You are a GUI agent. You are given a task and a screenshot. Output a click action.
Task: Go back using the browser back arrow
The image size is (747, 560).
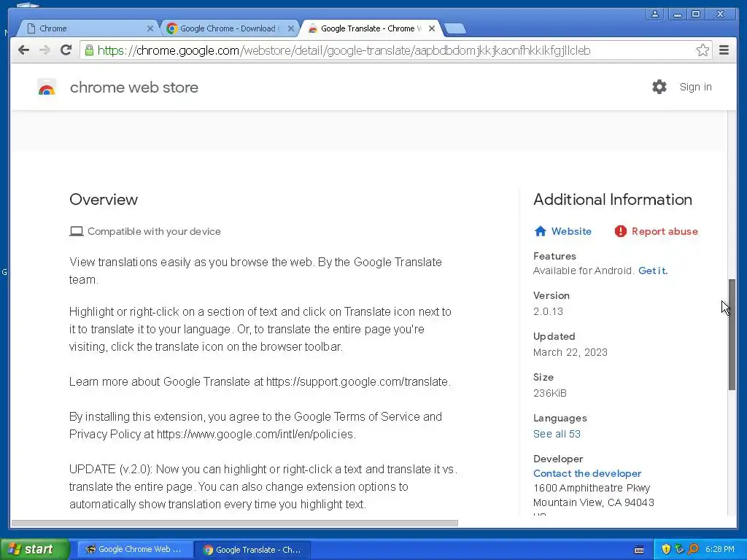23,50
